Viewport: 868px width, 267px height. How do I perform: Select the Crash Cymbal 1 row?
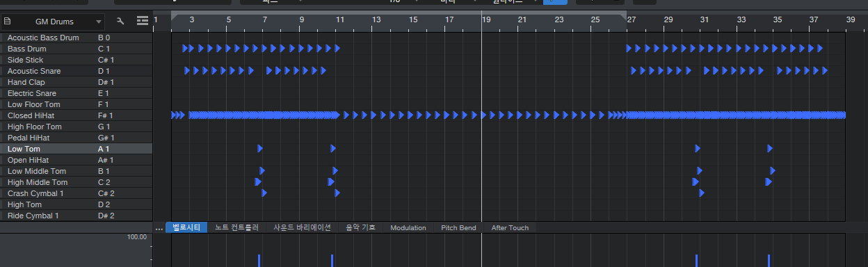coord(77,193)
